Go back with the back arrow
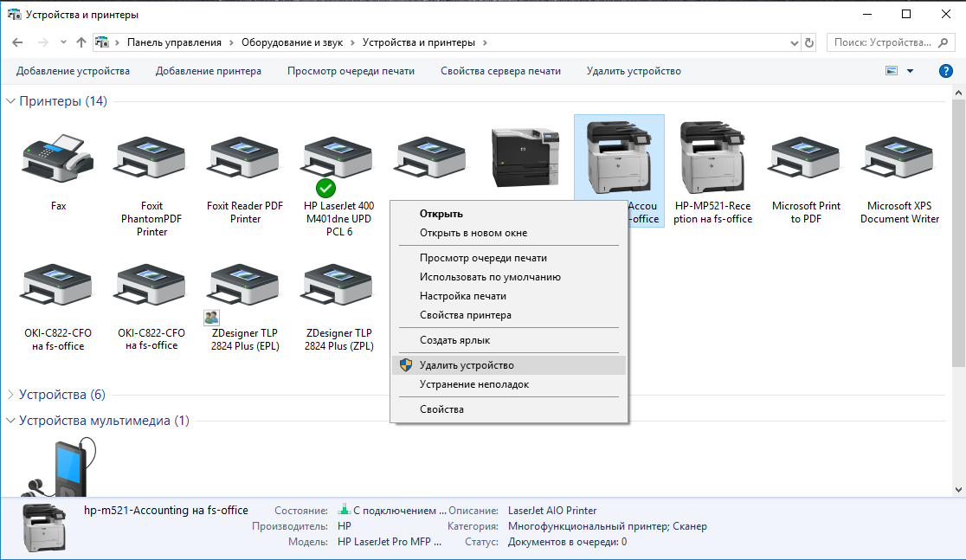Viewport: 966px width, 560px height. tap(17, 42)
